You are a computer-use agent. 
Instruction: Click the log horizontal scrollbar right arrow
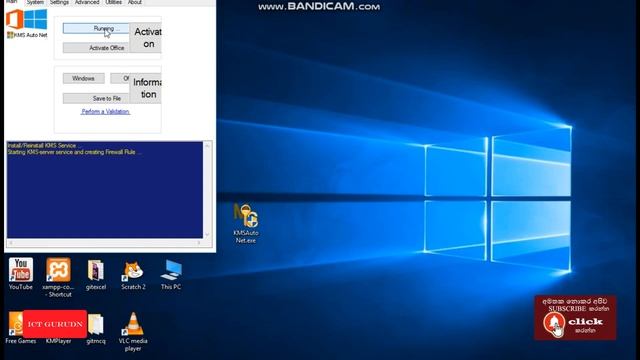(199, 243)
